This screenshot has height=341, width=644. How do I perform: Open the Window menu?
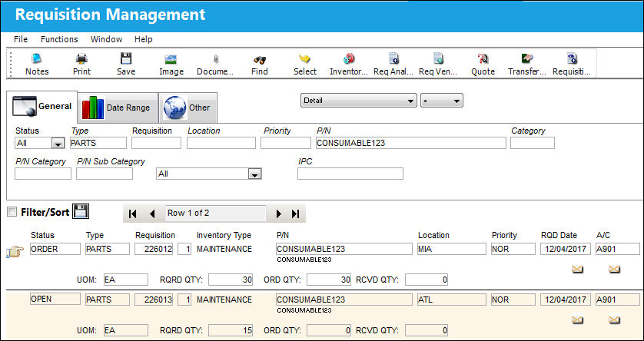coord(106,39)
